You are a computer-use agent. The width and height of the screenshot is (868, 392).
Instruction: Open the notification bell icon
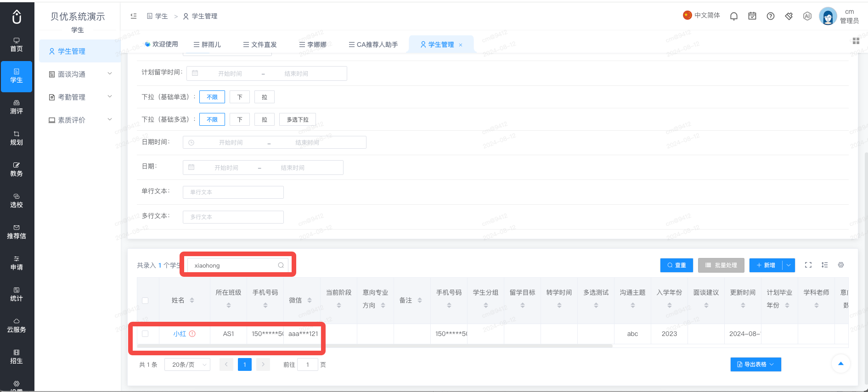[x=734, y=16]
